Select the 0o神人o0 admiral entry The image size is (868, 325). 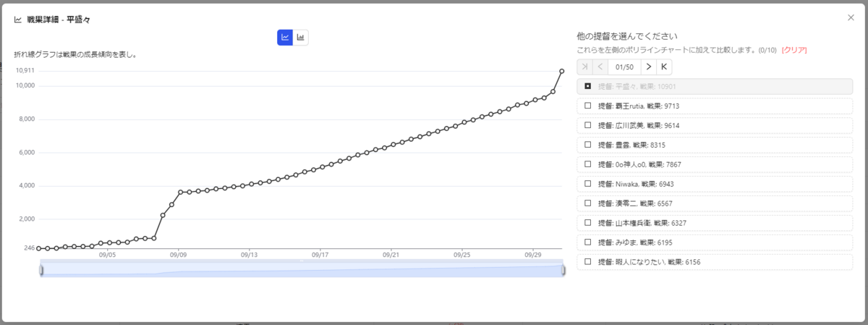pyautogui.click(x=714, y=164)
